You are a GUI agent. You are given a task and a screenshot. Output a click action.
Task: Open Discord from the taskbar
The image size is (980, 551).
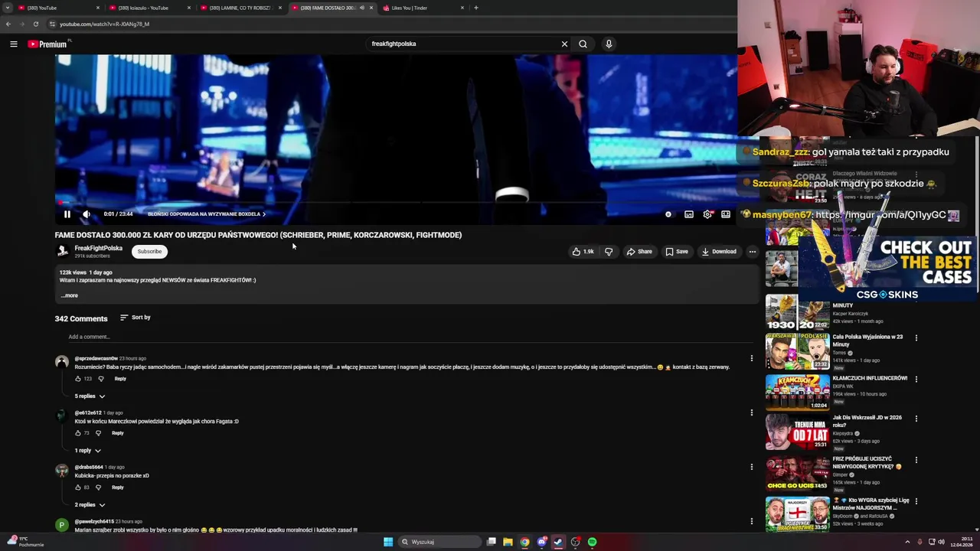tap(541, 542)
